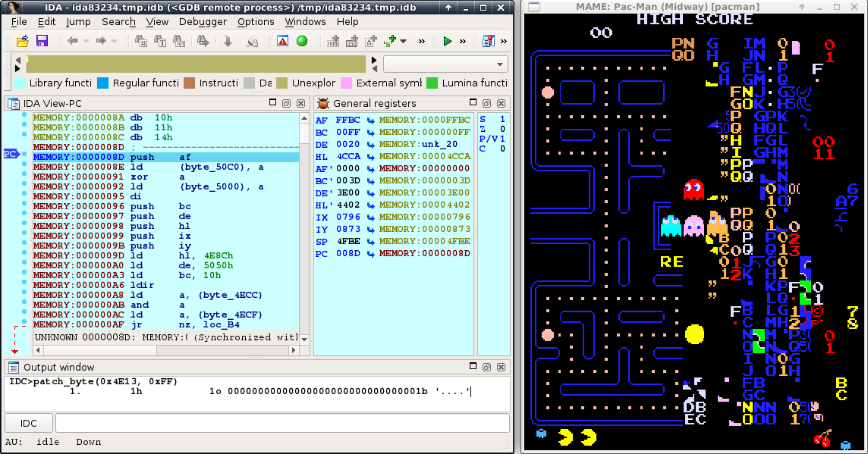The image size is (868, 454).
Task: Float the IDA View-PC panel
Action: [286, 103]
